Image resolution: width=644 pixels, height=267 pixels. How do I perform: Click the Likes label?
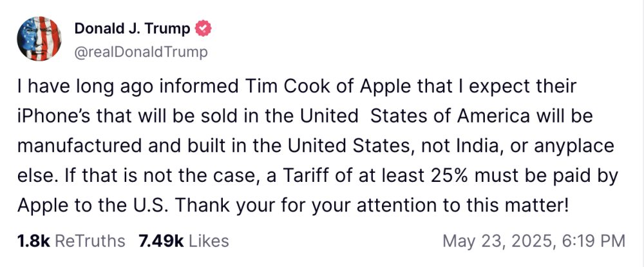pos(208,241)
